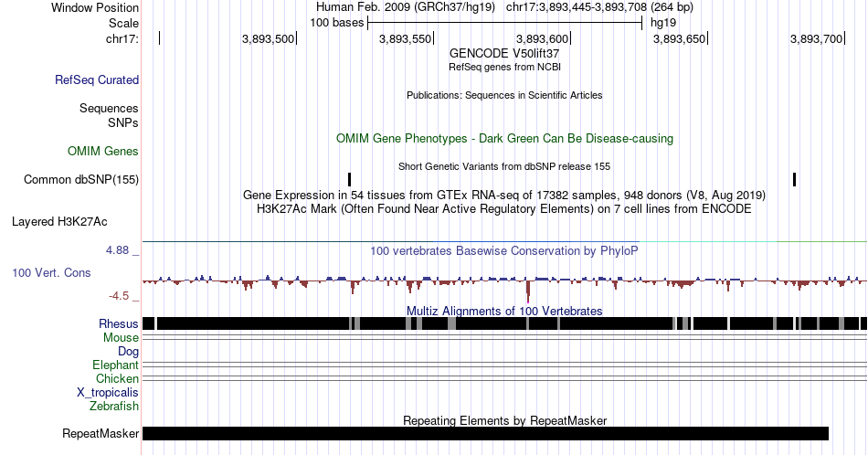Click the 3,893,650 ruler position

pyautogui.click(x=679, y=38)
